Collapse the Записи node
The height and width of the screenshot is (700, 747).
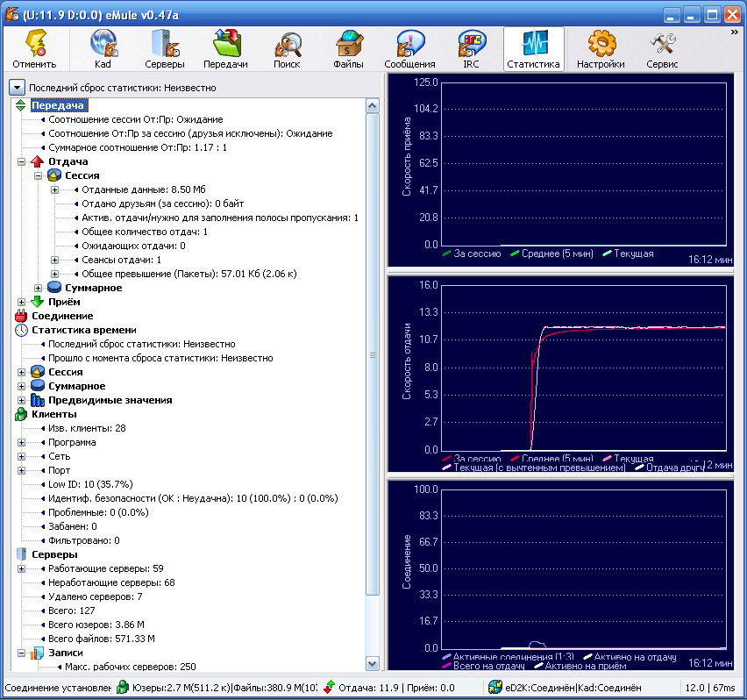pos(21,653)
